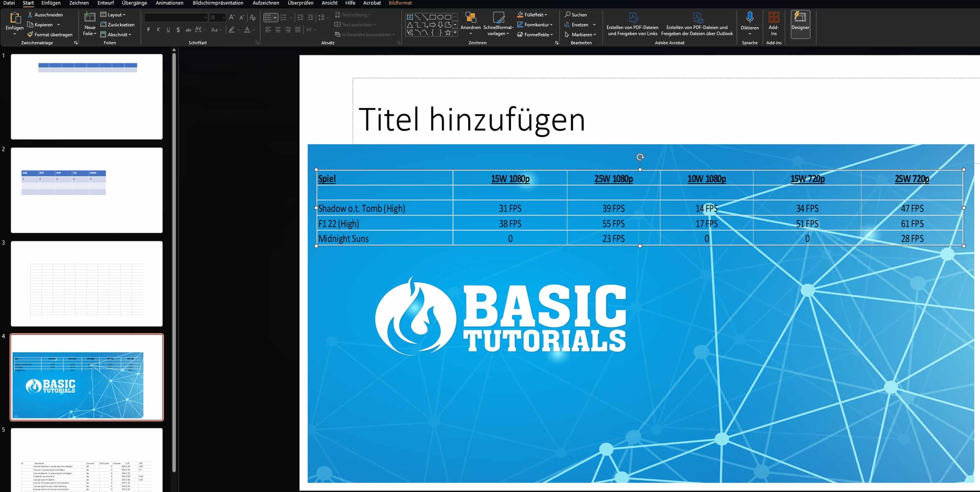Toggle bold formatting (F)
The image size is (980, 492).
pos(148,30)
